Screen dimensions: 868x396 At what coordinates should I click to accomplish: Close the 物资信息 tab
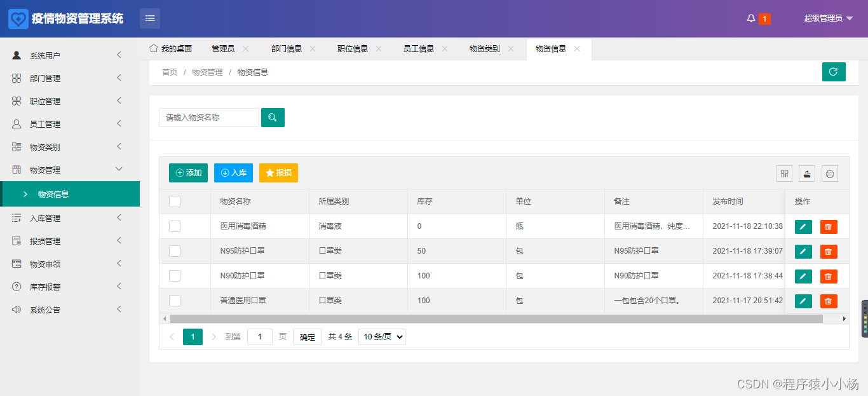click(x=577, y=49)
